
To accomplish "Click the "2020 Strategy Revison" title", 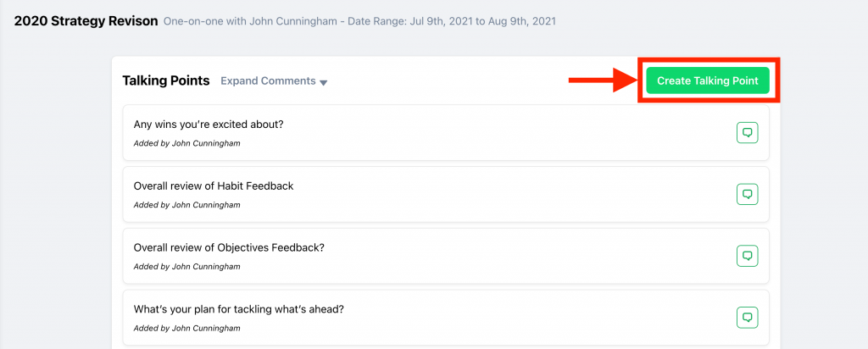I will tap(86, 20).
